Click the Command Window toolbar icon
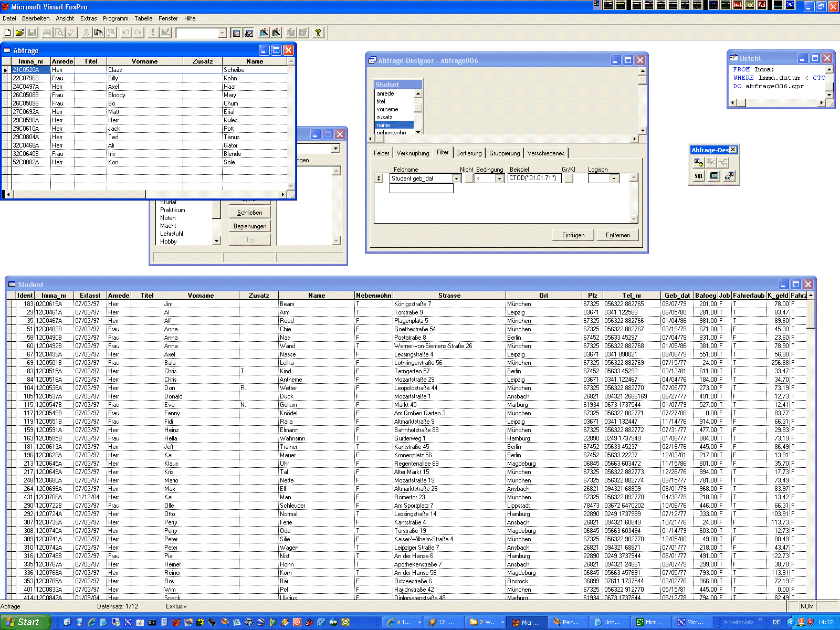 236,33
